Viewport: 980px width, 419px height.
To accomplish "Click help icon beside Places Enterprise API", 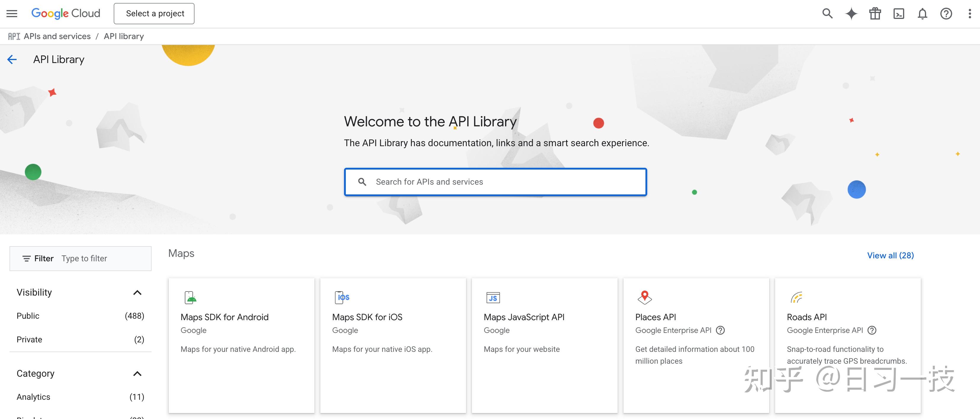I will [720, 330].
